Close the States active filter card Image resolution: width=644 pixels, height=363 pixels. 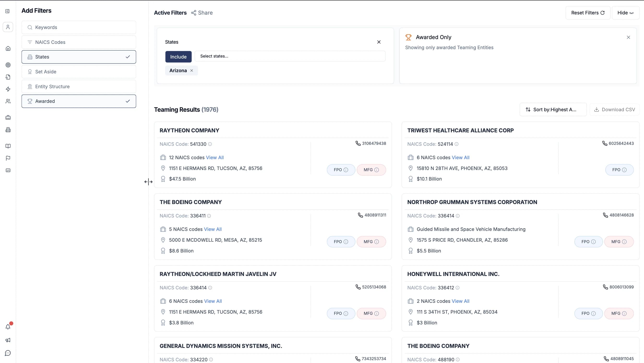pos(379,42)
